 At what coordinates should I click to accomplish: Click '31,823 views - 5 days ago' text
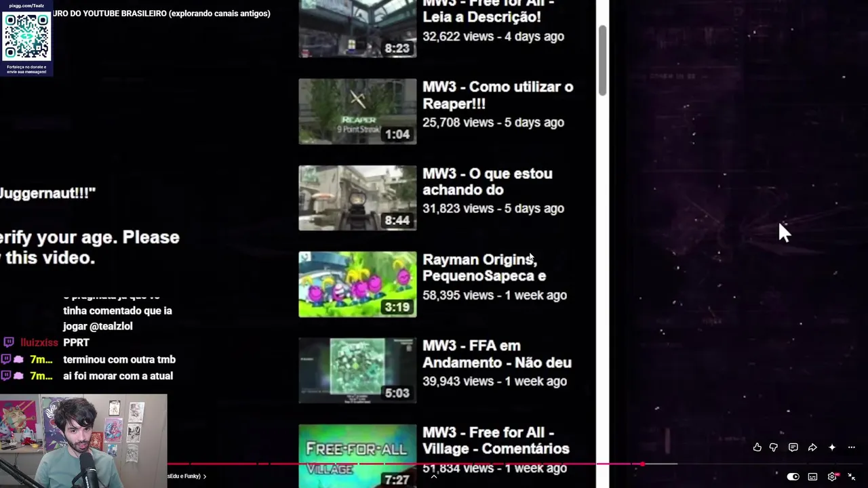[x=493, y=209]
